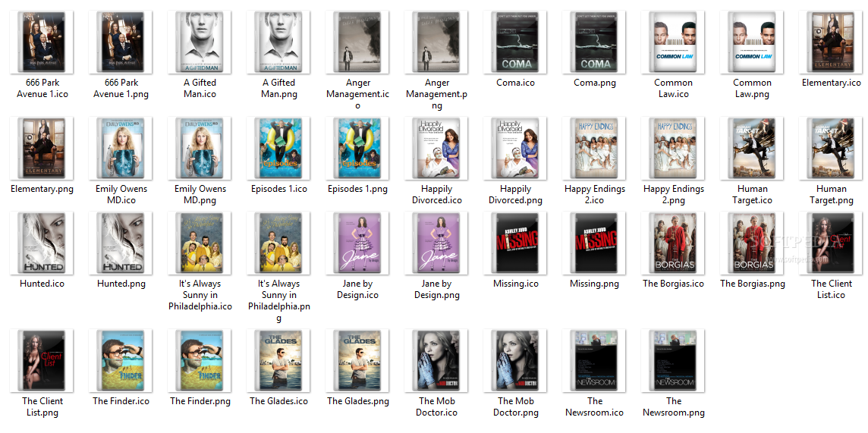Image resolution: width=868 pixels, height=433 pixels.
Task: Click the "Coma.png" file name label
Action: (x=595, y=83)
